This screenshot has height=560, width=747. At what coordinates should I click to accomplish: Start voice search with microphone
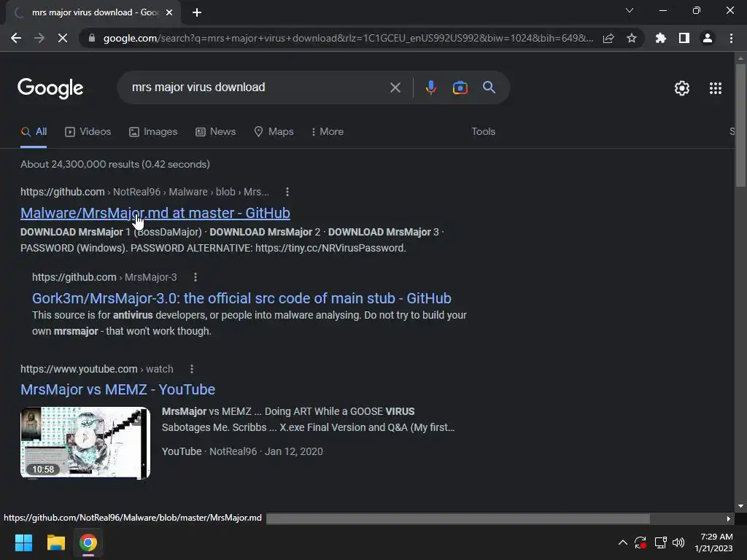click(430, 87)
